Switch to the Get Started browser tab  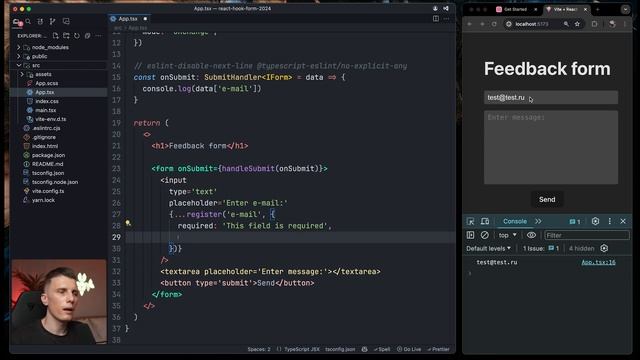click(516, 9)
